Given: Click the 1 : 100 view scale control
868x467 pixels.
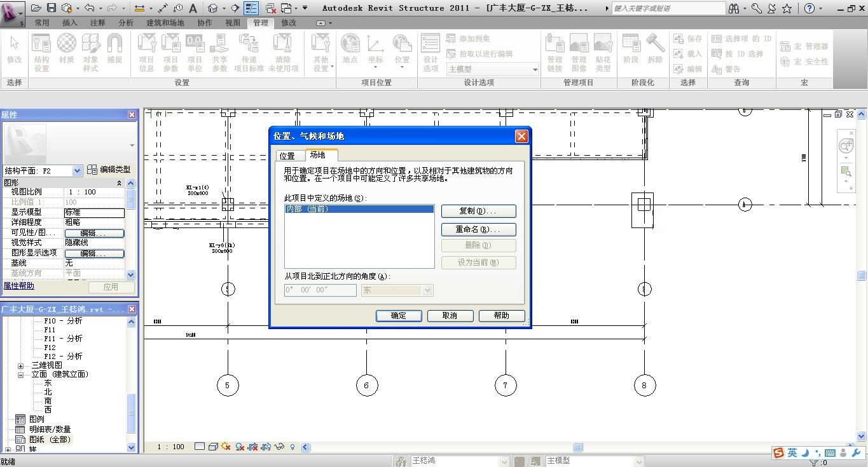Looking at the screenshot, I should pos(170,447).
